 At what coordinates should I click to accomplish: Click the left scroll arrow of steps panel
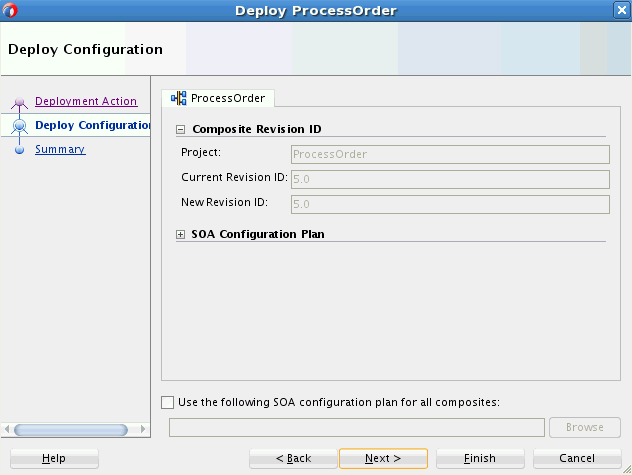pyautogui.click(x=6, y=429)
